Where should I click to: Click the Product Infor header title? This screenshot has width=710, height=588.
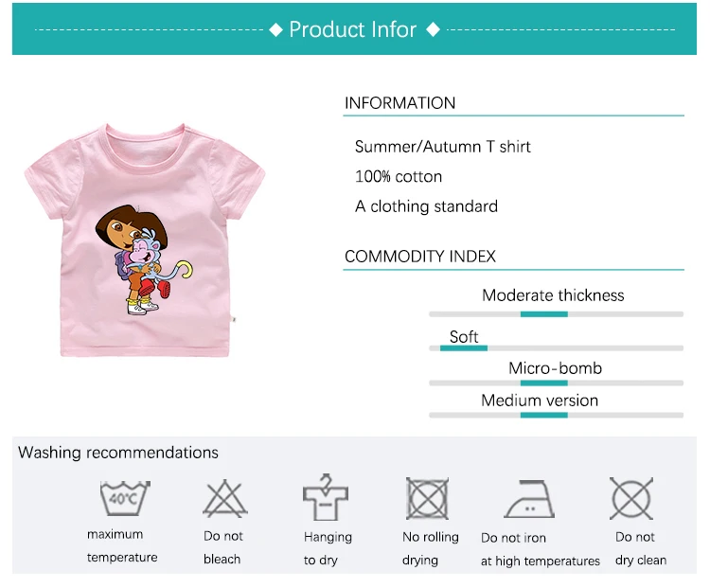pyautogui.click(x=353, y=29)
